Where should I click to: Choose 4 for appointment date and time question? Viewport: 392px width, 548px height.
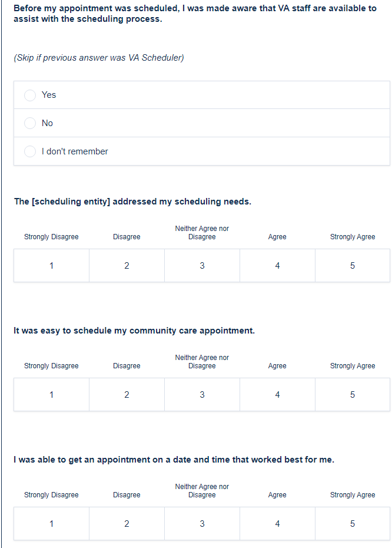[277, 524]
